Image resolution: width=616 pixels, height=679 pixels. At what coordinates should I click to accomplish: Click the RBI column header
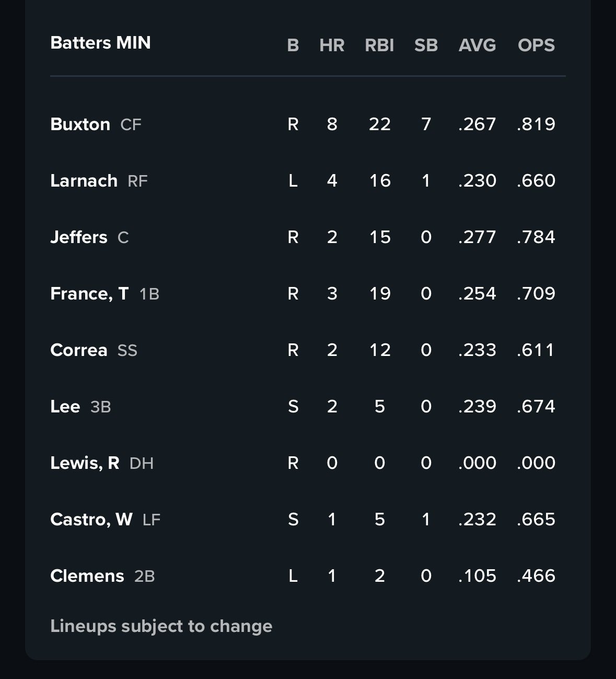click(379, 45)
